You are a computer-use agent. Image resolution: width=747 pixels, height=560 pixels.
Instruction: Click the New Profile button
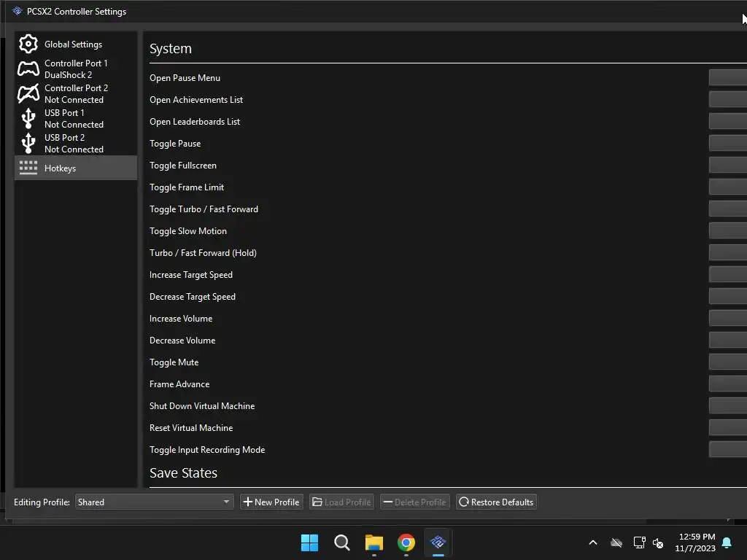point(271,502)
